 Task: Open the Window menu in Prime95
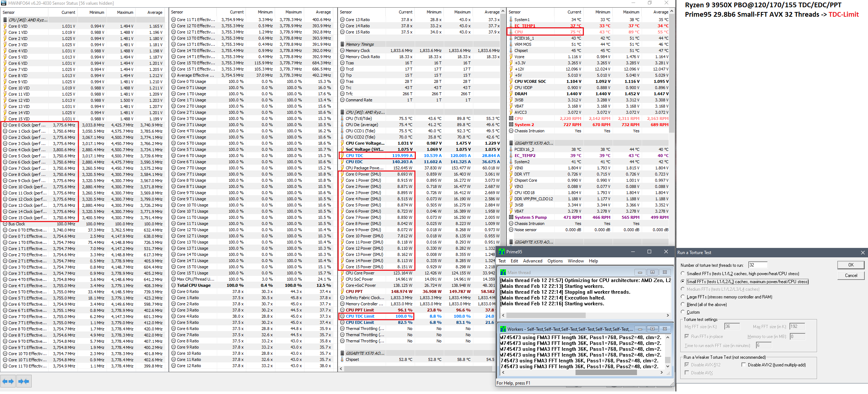[576, 261]
